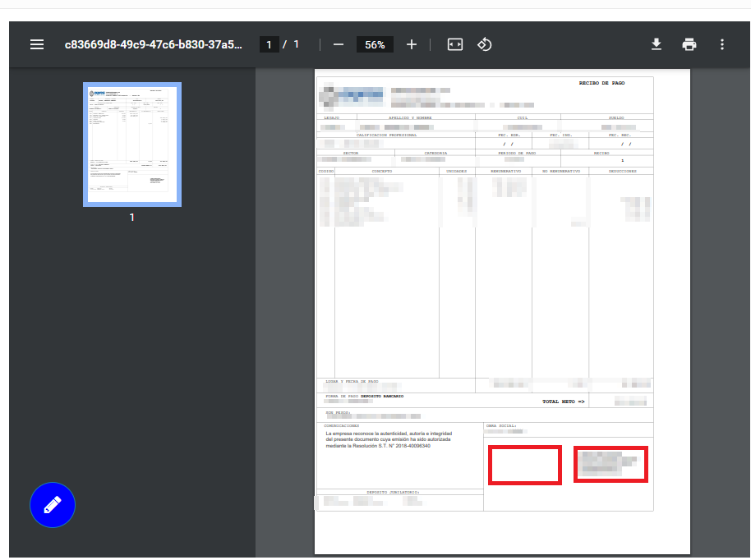Click the page label under the thumbnail
751x560 pixels.
tap(131, 218)
